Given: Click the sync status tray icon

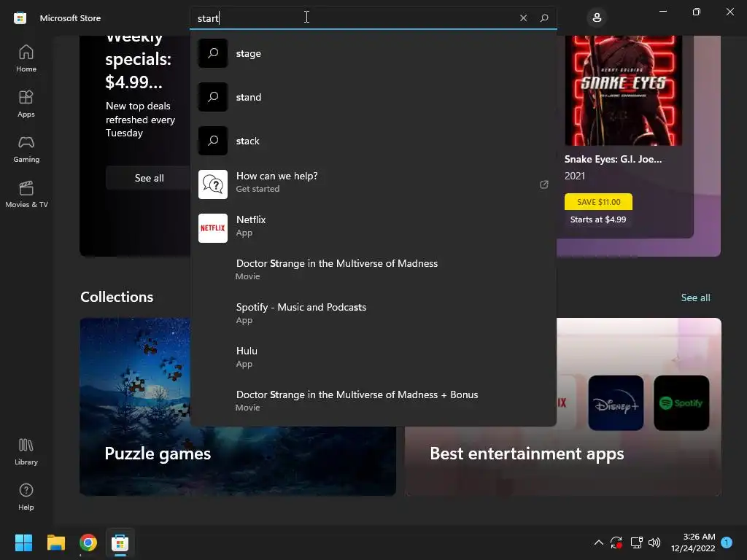Looking at the screenshot, I should click(616, 542).
